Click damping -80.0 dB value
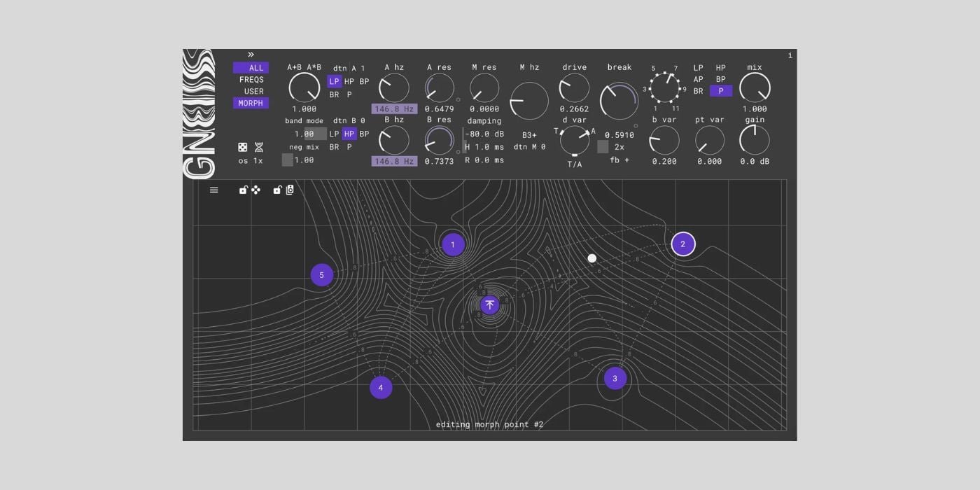The height and width of the screenshot is (490, 980). coord(484,134)
